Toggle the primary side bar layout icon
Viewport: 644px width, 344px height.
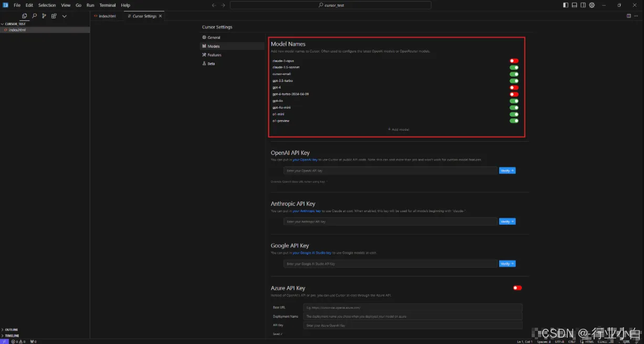point(566,5)
